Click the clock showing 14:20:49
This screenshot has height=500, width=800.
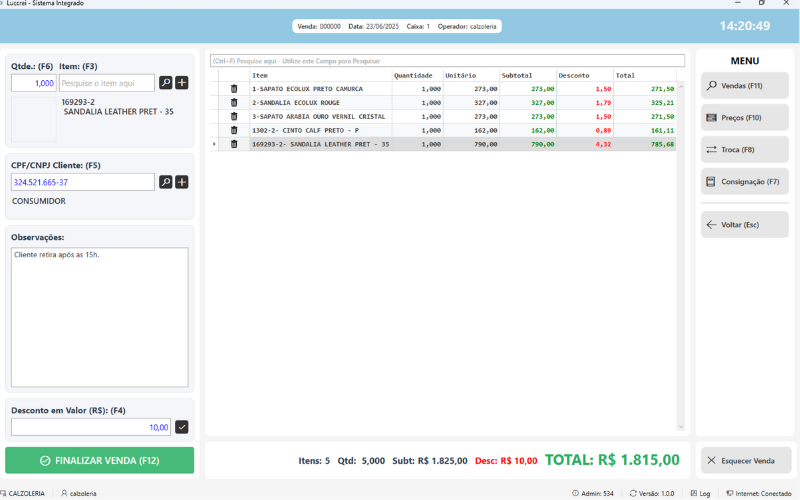pos(745,26)
